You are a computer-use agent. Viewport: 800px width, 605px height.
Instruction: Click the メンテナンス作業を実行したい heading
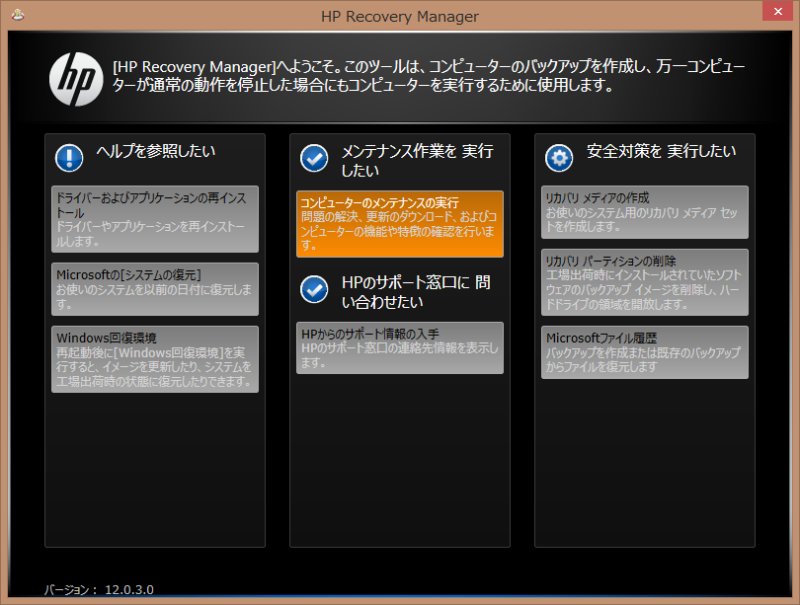point(417,161)
